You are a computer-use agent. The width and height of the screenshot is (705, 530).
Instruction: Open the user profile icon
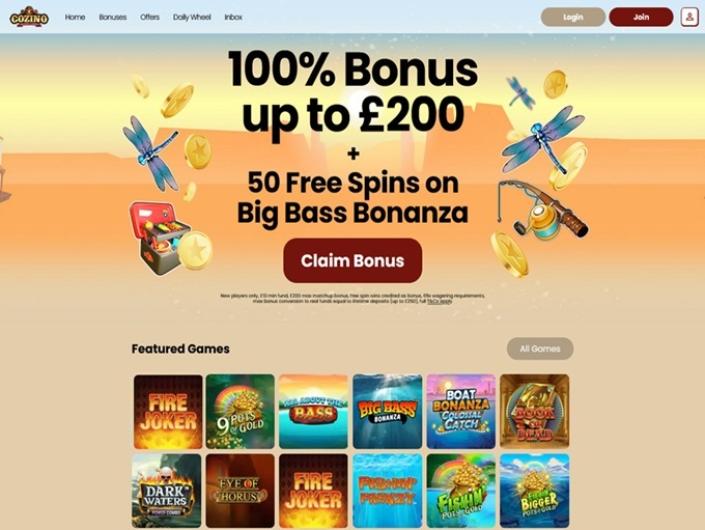click(x=689, y=17)
